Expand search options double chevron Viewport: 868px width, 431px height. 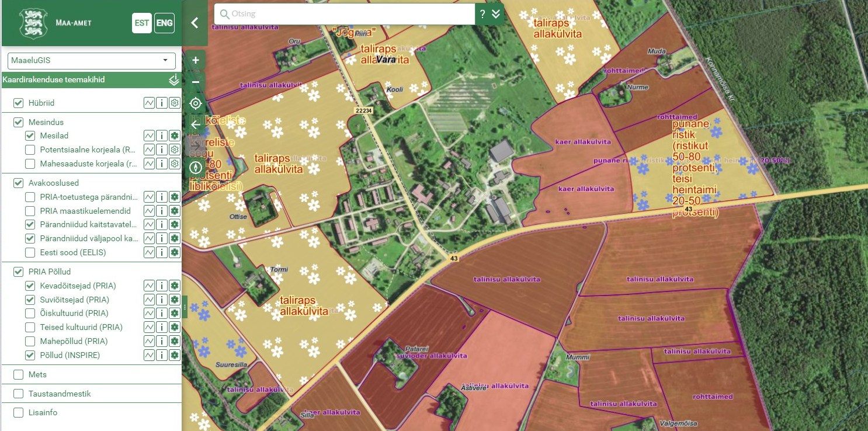click(x=497, y=14)
